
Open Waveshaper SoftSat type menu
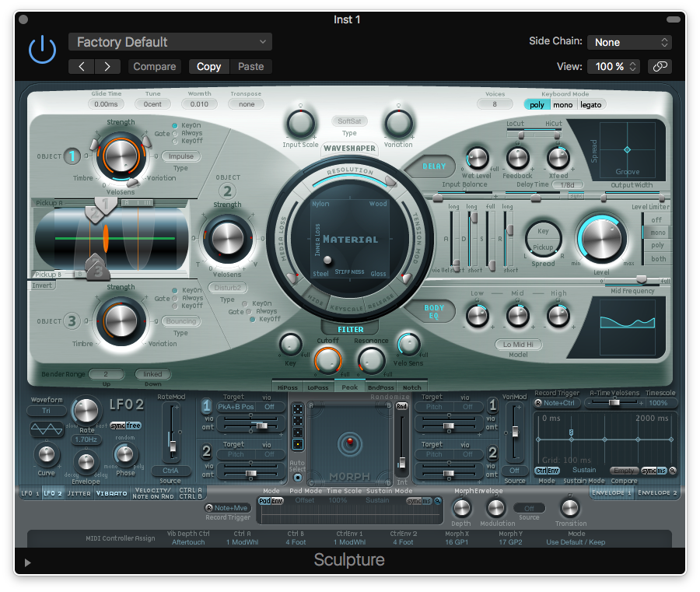[x=349, y=121]
